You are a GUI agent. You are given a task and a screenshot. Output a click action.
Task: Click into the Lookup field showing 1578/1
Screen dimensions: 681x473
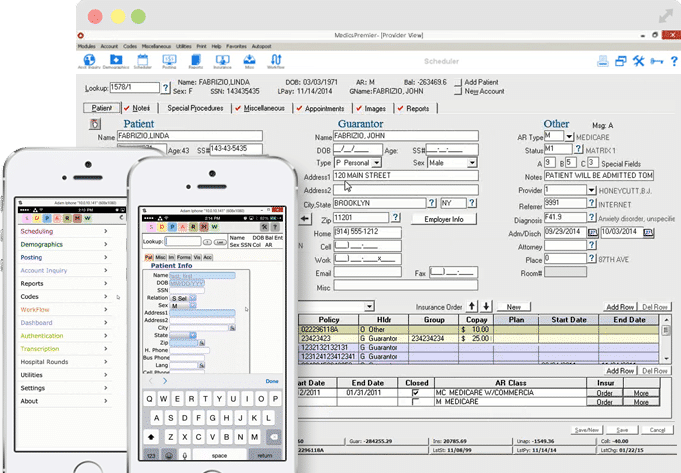[135, 87]
